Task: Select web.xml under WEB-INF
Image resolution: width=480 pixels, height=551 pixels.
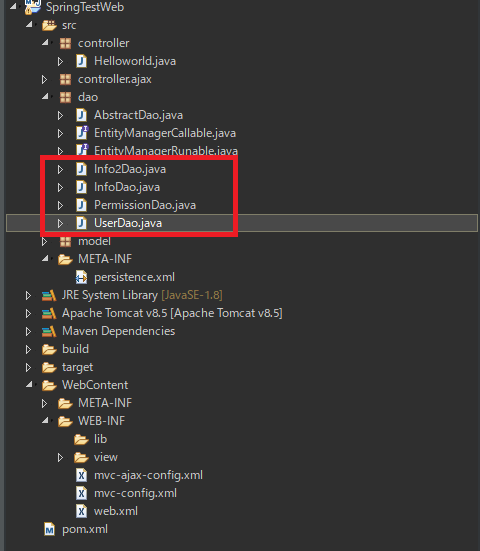Action: click(x=116, y=511)
